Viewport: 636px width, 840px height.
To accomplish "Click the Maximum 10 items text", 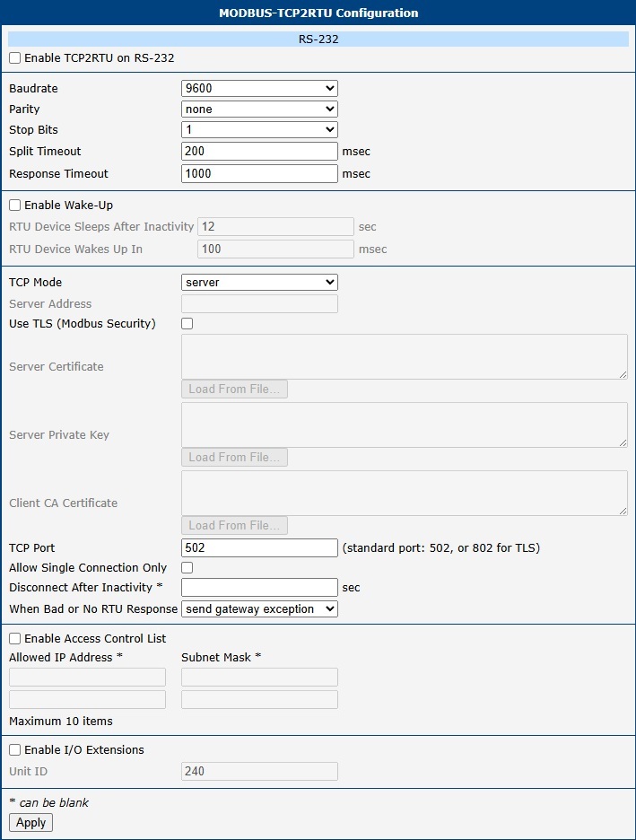I will 61,721.
